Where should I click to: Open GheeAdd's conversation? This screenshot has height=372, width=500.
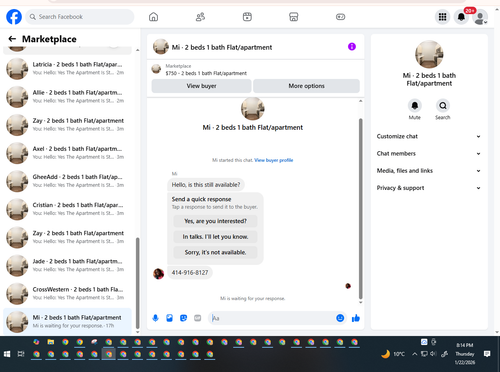[67, 181]
